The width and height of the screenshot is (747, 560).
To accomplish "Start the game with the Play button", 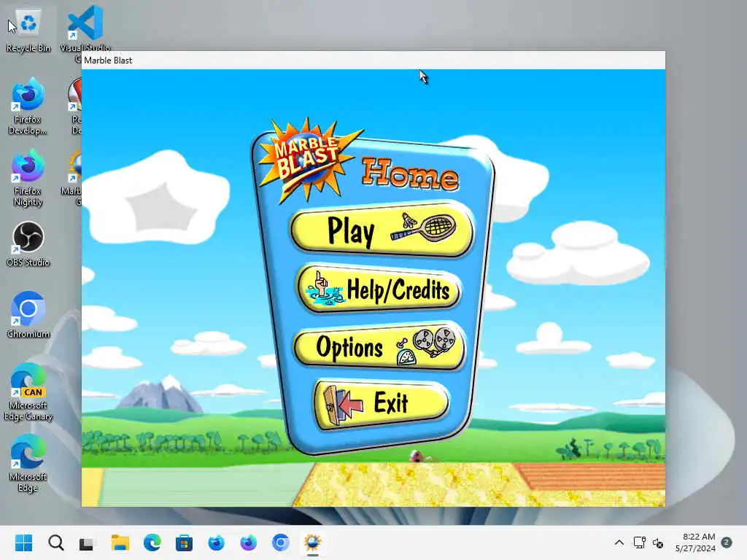I will click(382, 230).
